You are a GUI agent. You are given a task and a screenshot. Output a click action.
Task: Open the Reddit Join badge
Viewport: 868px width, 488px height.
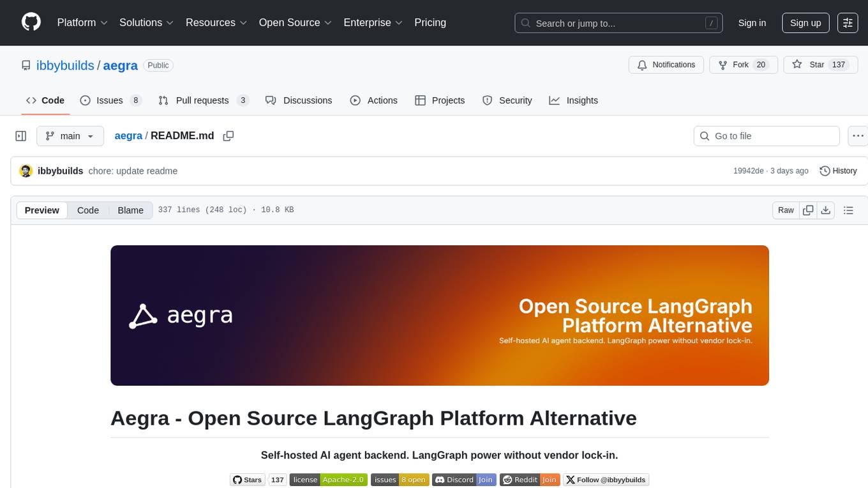point(530,480)
